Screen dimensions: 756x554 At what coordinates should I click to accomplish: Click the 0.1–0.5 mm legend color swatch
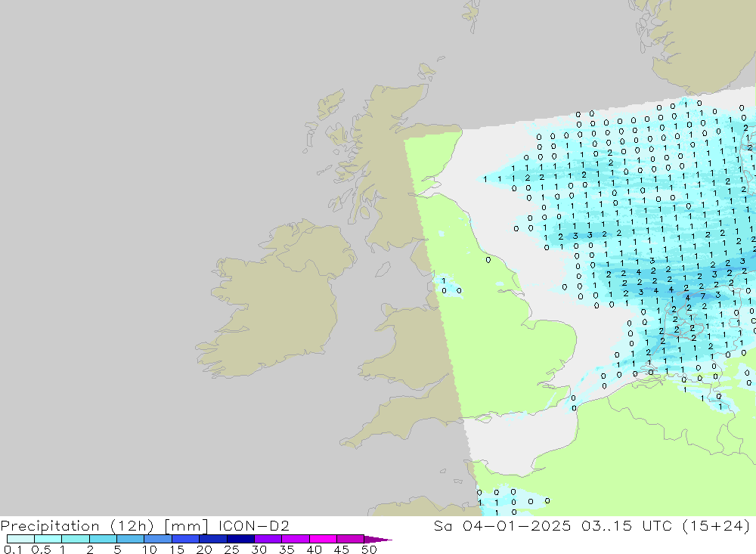(x=20, y=539)
